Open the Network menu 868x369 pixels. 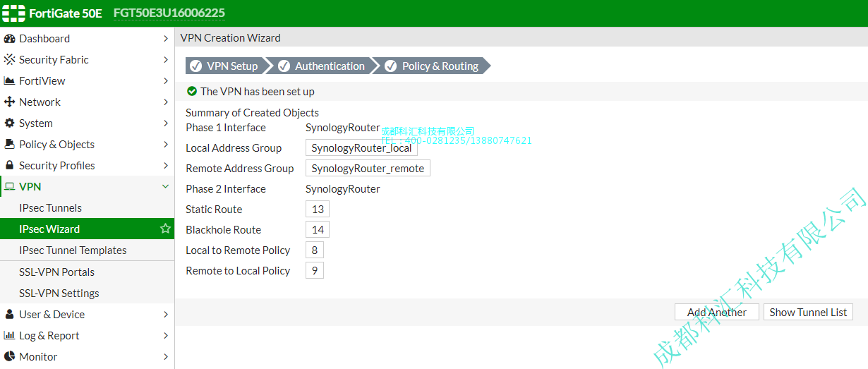tap(87, 102)
